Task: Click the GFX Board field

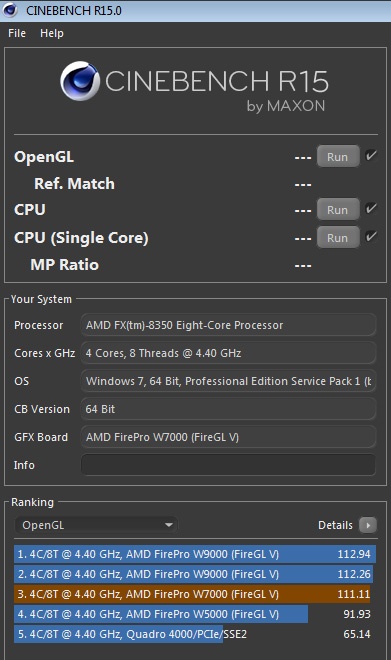Action: [228, 437]
